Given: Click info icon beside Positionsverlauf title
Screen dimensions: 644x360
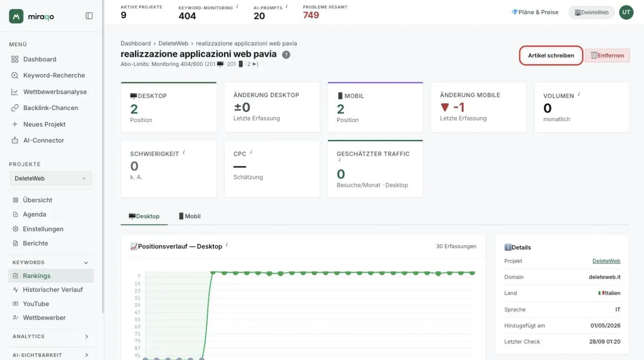Looking at the screenshot, I should tap(227, 245).
